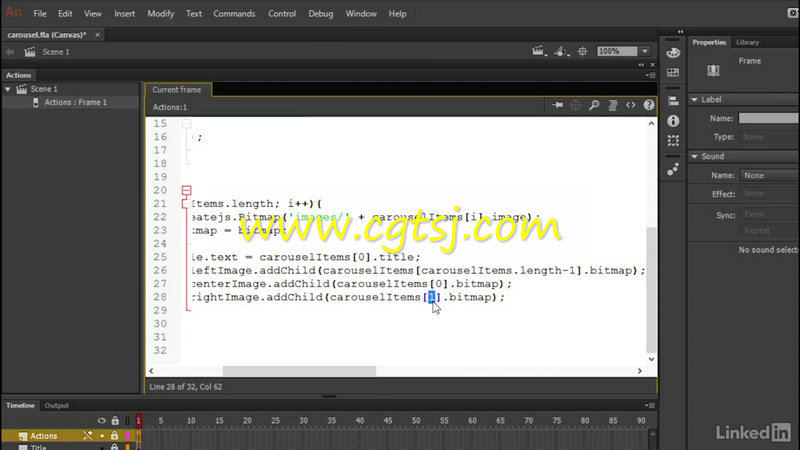Collapse the Sound section in Properties
This screenshot has width=800, height=450.
click(x=694, y=156)
